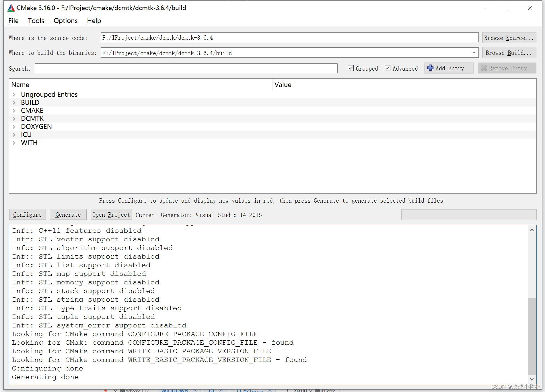Viewport: 545px width, 392px height.
Task: Click the Open Project button
Action: pos(111,214)
